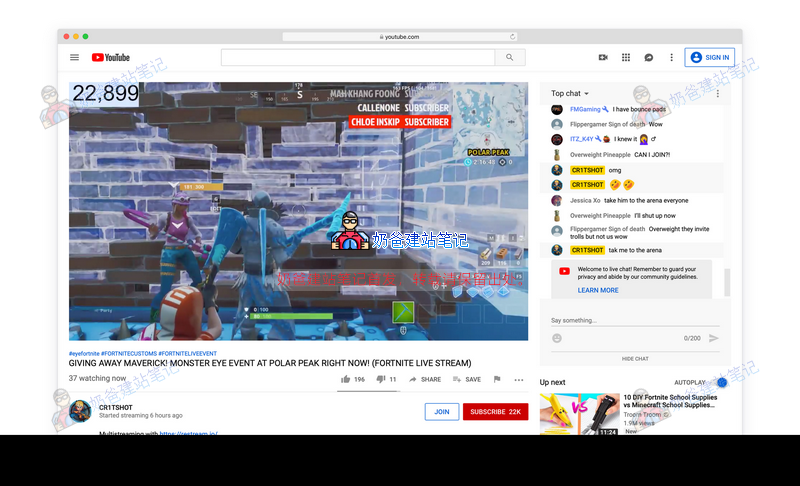This screenshot has width=800, height=486.
Task: Open 10 DIY Fortnite School Supplies thumbnail
Action: [x=580, y=414]
